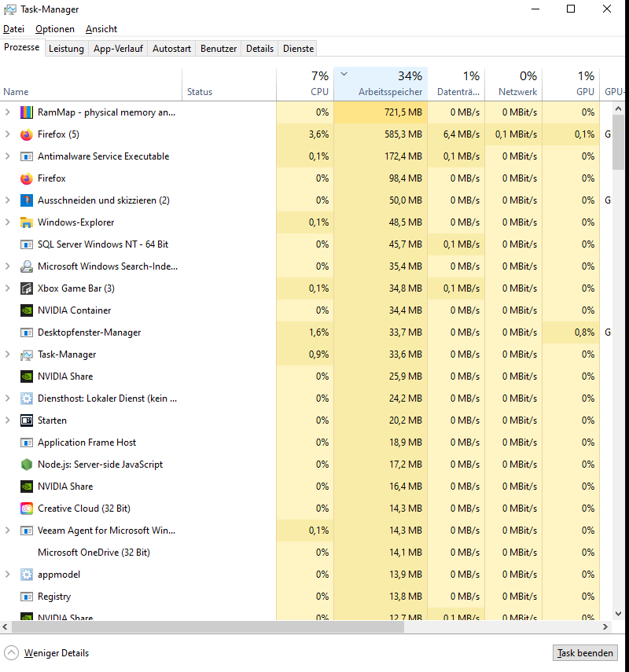Screen dimensions: 629x672
Task: Click the NVIDIA Share 16,4 MB icon
Action: (27, 487)
